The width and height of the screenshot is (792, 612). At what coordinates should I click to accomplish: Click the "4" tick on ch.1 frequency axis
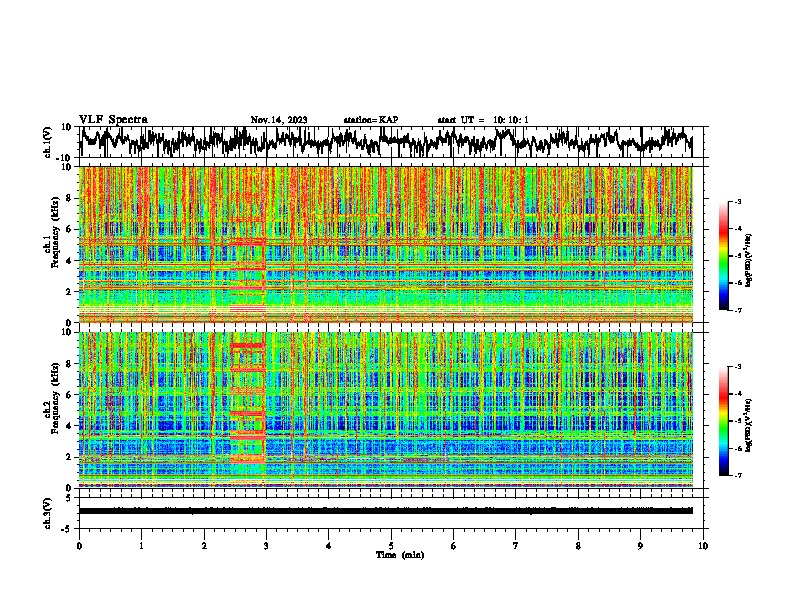[x=70, y=261]
